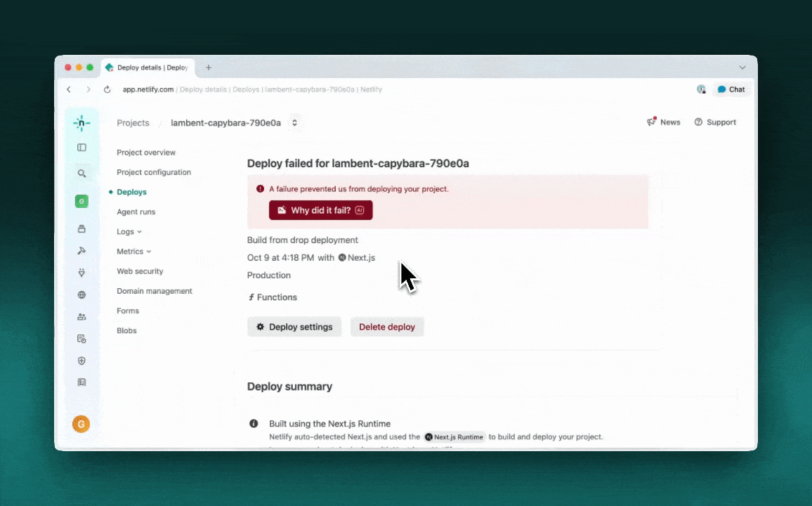Reload the page with the refresh icon
812x506 pixels.
[107, 89]
